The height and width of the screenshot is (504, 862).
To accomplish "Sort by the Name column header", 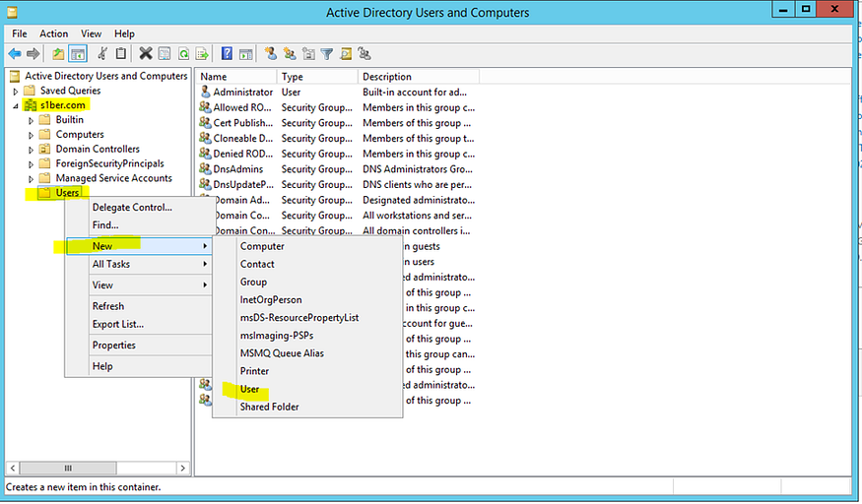I will [236, 77].
